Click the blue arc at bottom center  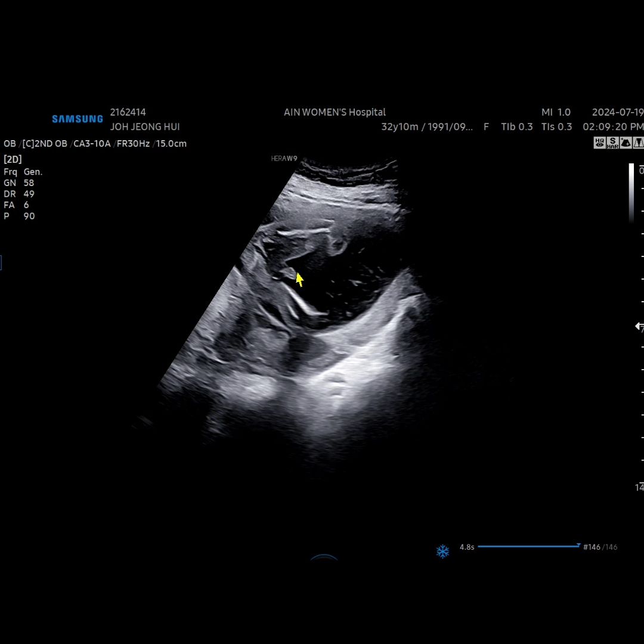(x=324, y=557)
